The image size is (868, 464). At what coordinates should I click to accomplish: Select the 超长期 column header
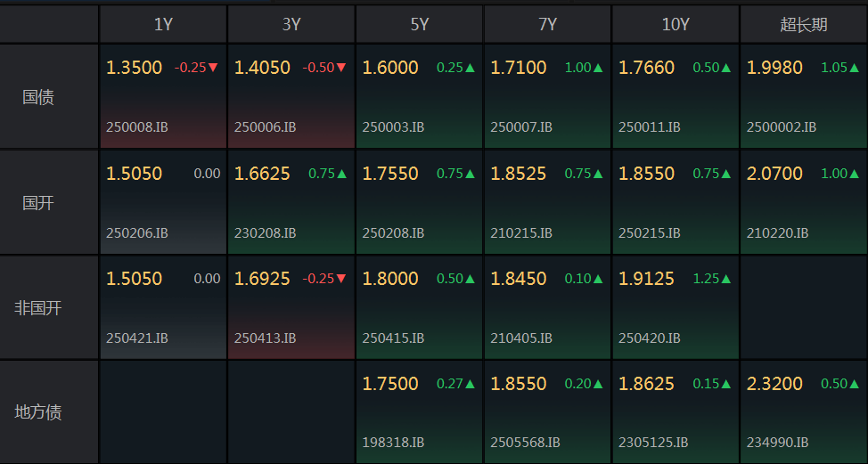click(x=803, y=24)
